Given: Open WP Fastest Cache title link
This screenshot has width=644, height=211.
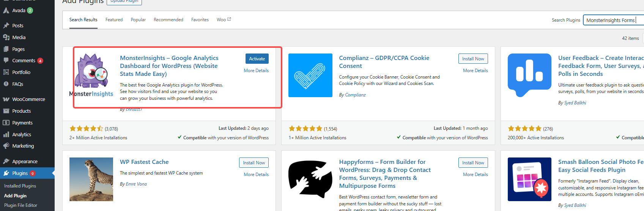Looking at the screenshot, I should point(144,162).
